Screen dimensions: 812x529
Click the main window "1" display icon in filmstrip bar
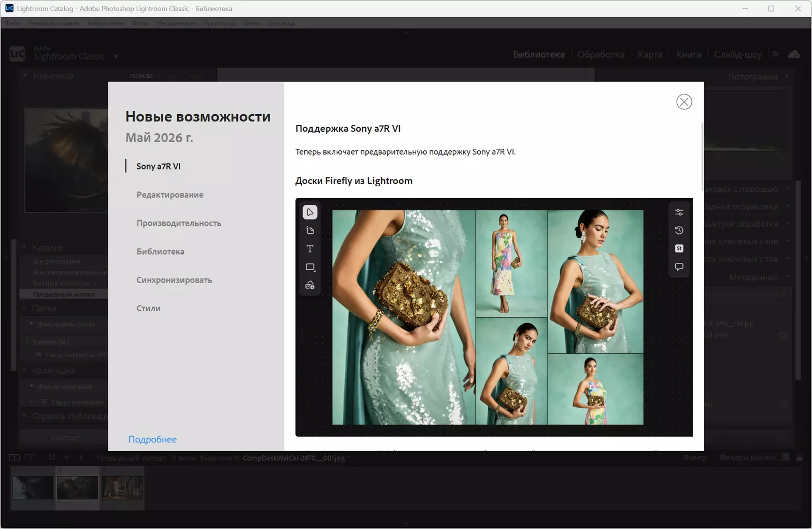(x=15, y=457)
